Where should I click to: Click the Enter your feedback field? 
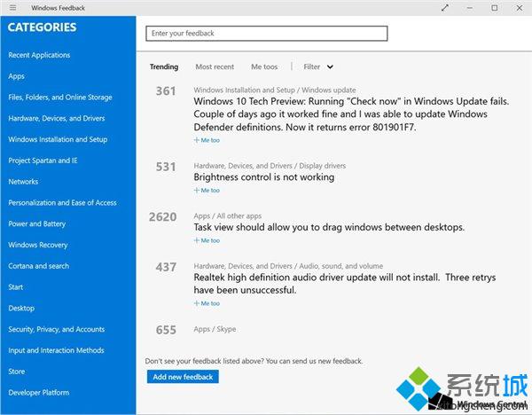(267, 34)
